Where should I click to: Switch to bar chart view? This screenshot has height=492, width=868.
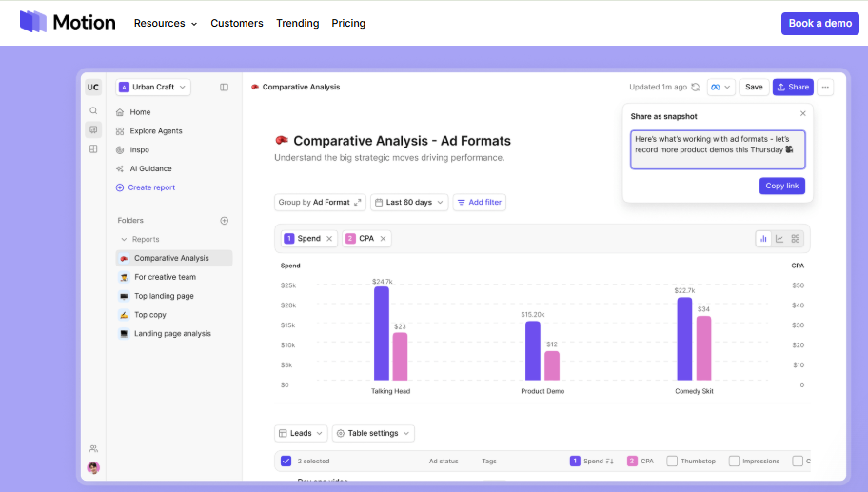click(x=763, y=239)
